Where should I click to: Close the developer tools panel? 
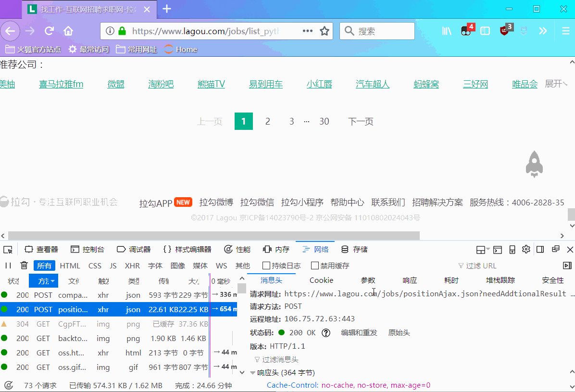tap(570, 250)
